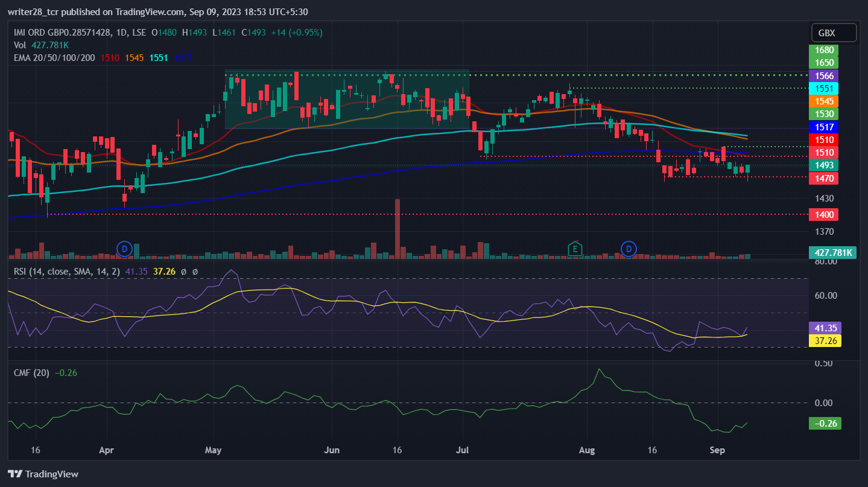Select the RSI (14, close, SMA, 14, 2) legend
This screenshot has width=868, height=487.
[68, 272]
